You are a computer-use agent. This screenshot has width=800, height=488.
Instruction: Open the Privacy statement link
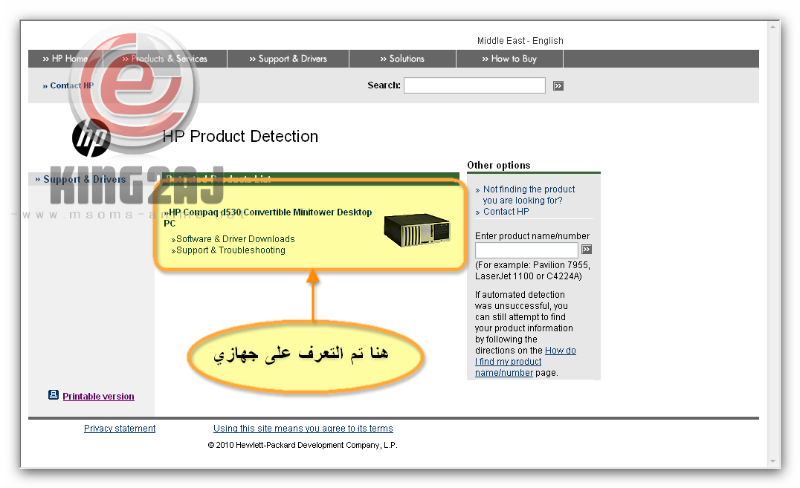[x=120, y=428]
